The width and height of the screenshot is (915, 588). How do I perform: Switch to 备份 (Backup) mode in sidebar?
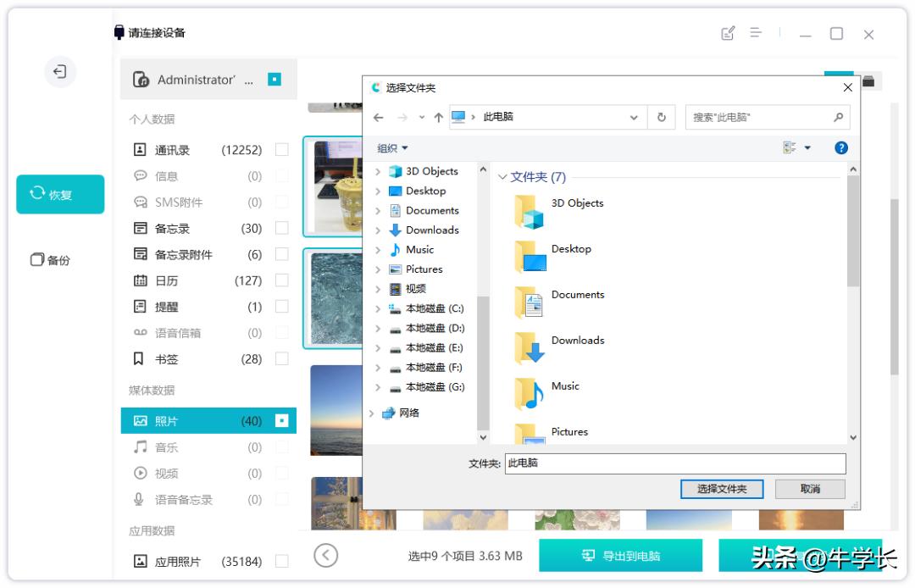[59, 260]
